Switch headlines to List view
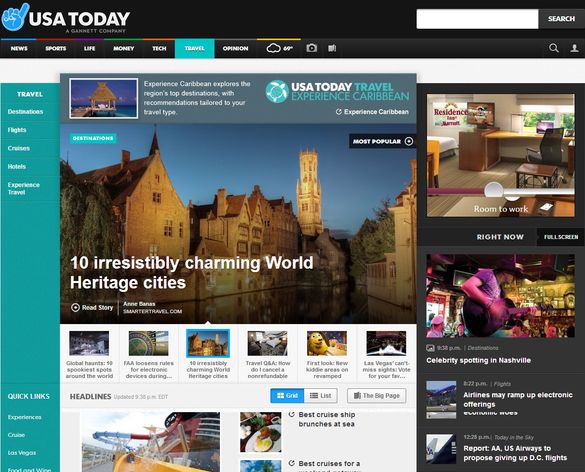Screen dimensions: 585x472 click(320, 396)
